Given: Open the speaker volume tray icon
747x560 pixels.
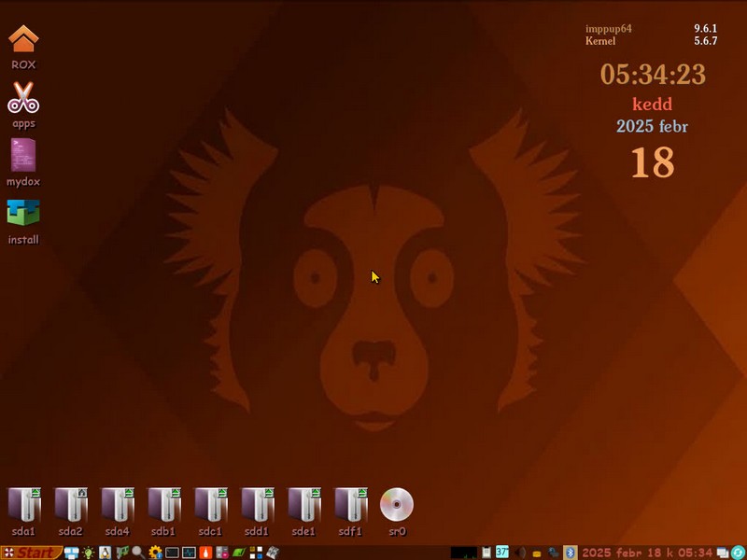Looking at the screenshot, I should 520,553.
